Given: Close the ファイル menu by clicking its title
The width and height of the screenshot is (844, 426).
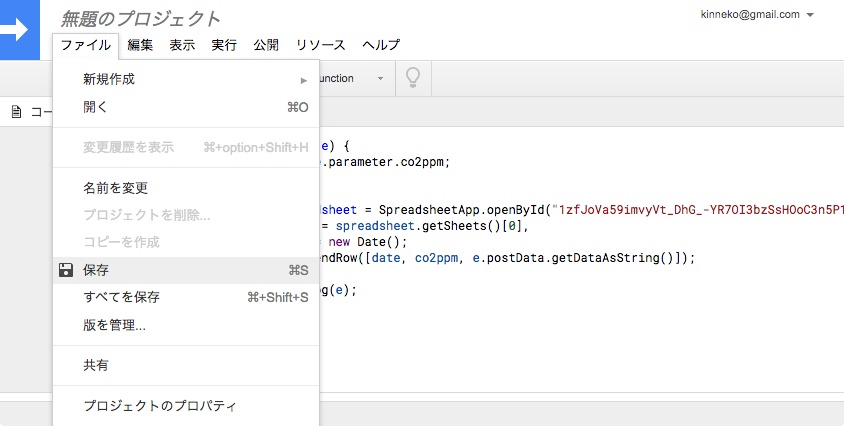Looking at the screenshot, I should [x=86, y=45].
